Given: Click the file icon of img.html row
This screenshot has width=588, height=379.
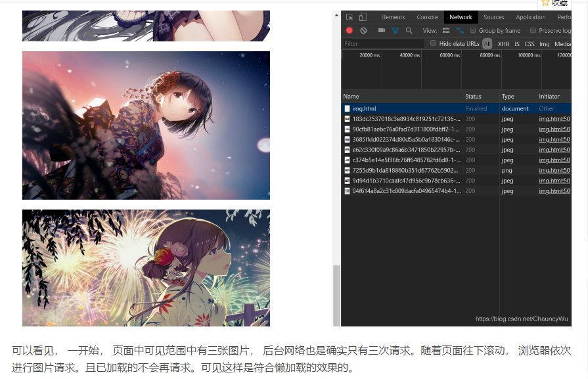Looking at the screenshot, I should [x=348, y=109].
